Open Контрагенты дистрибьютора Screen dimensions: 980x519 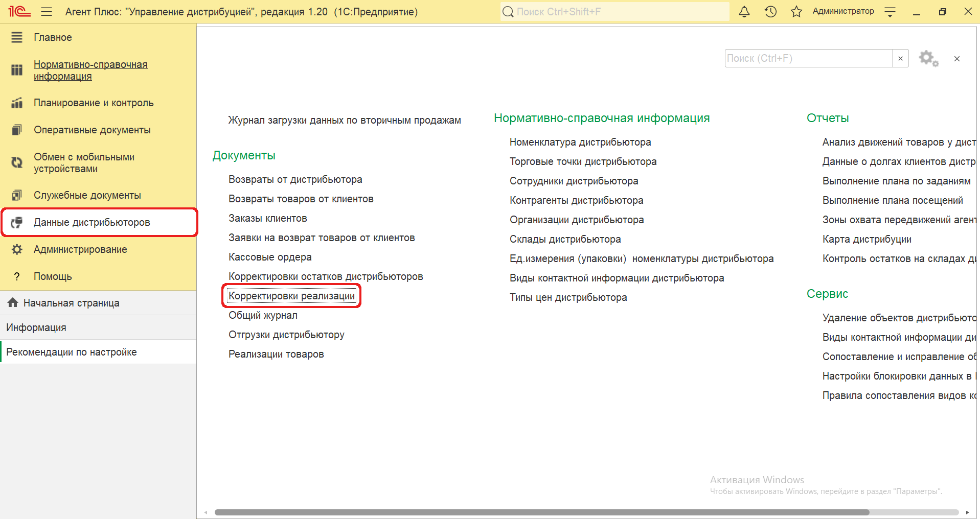click(x=577, y=200)
